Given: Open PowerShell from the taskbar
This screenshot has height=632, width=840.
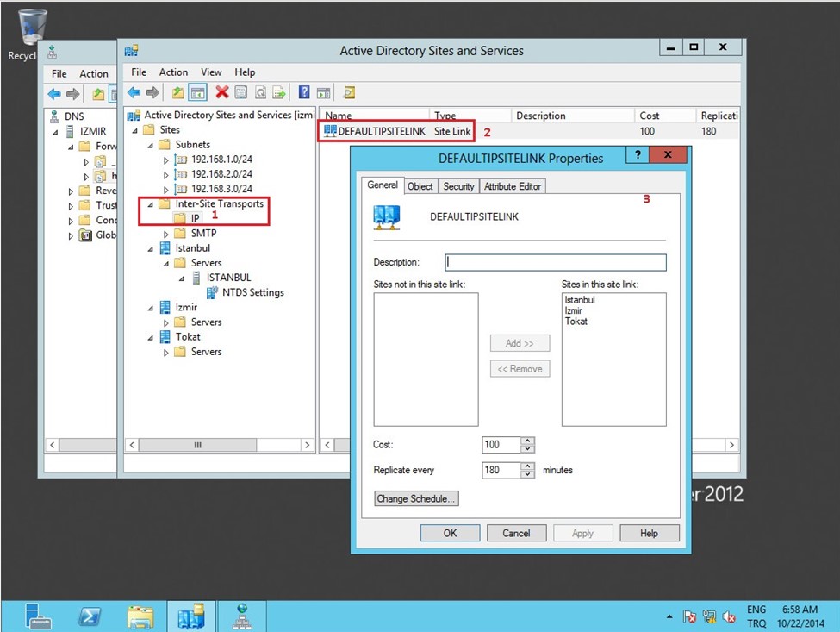Looking at the screenshot, I should click(x=89, y=616).
